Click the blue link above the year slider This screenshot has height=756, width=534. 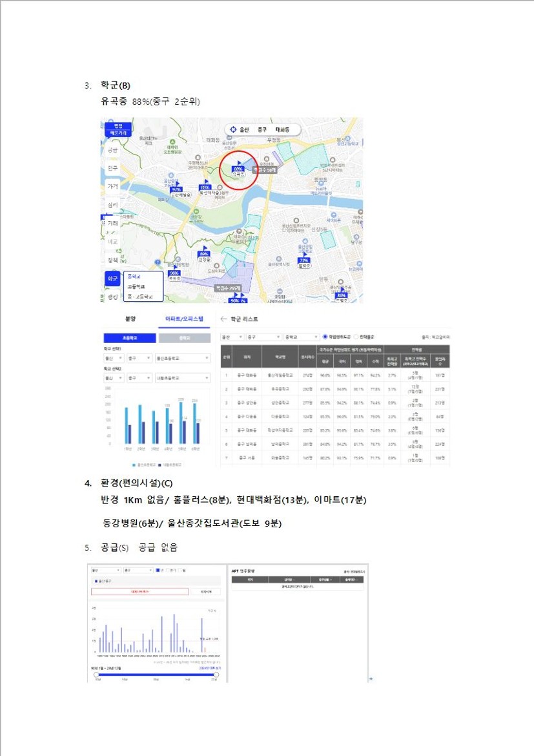pos(210,668)
